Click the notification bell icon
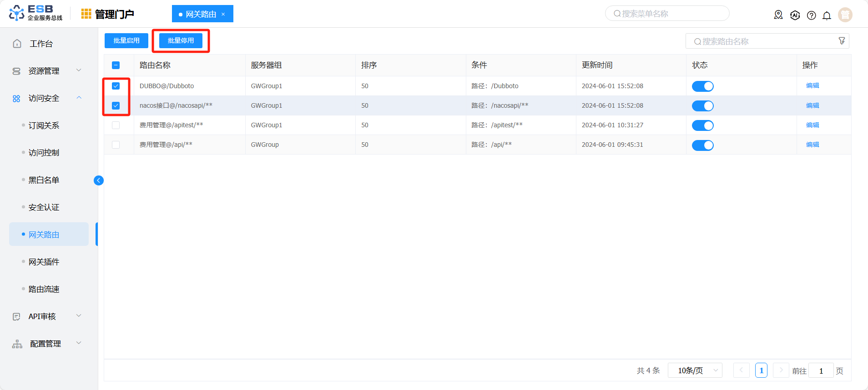Screen dimensions: 868x390 coord(827,15)
